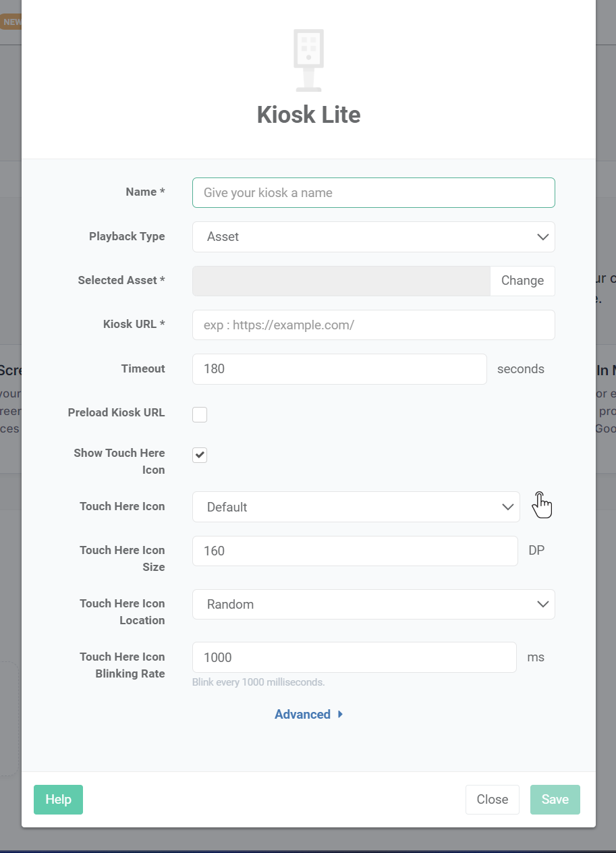
Task: Click the touch hand icon beside the Default dropdown
Action: (542, 504)
